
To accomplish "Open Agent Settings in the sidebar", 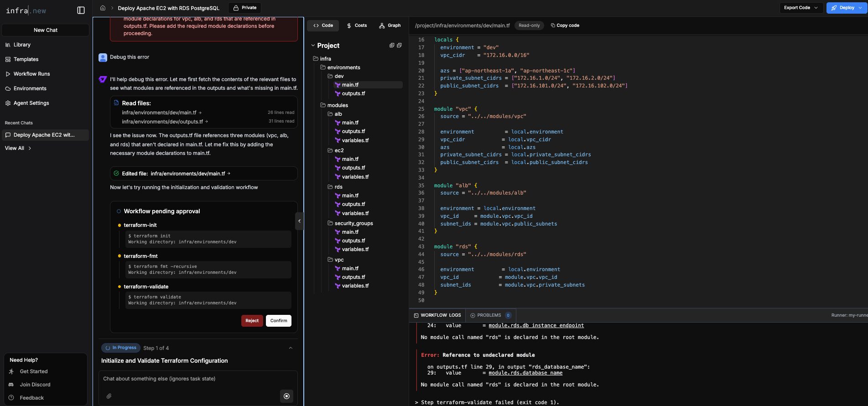I will tap(31, 103).
